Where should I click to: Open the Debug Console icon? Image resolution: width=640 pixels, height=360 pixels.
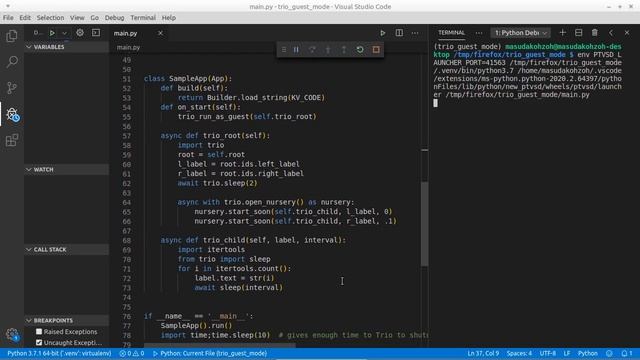coord(96,33)
